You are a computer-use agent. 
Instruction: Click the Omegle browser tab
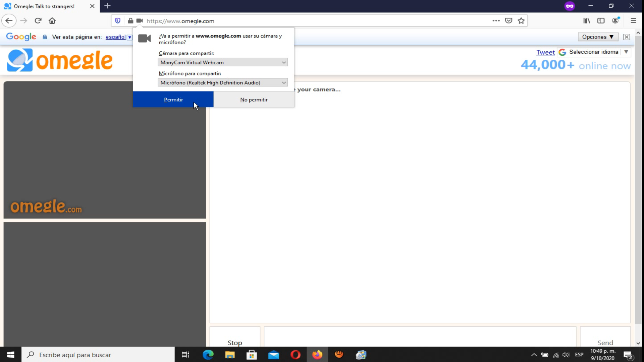coord(45,6)
